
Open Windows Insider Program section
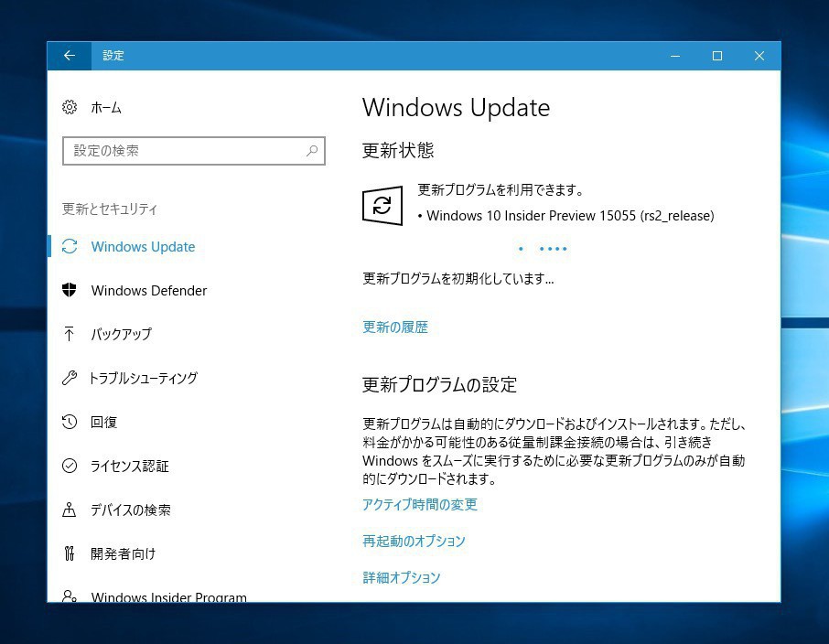[x=168, y=596]
